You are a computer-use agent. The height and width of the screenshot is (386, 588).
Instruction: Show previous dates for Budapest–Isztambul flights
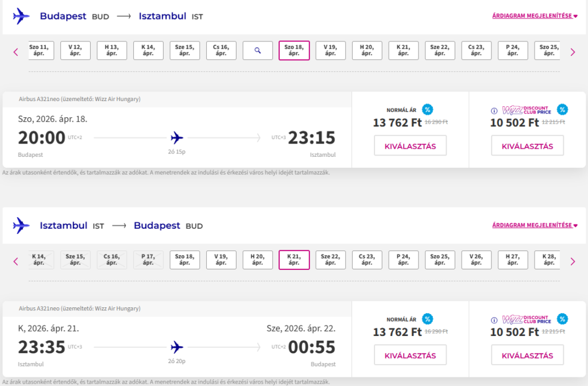[x=16, y=52]
